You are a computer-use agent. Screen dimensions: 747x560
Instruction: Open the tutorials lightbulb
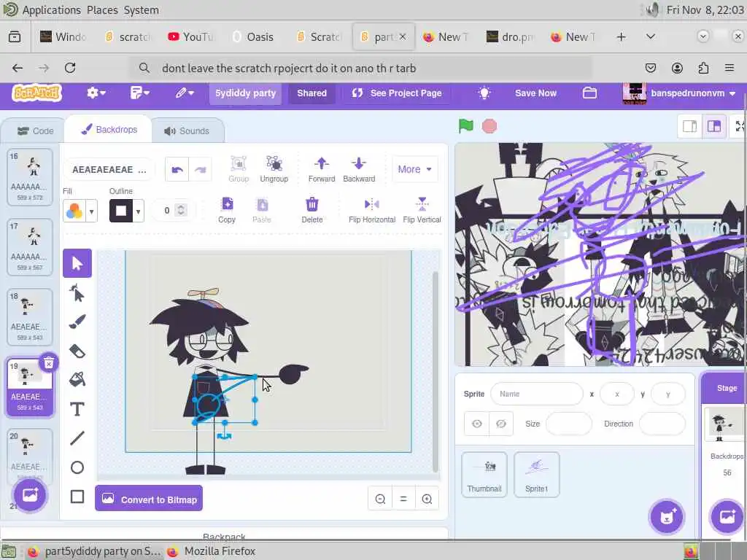(484, 93)
